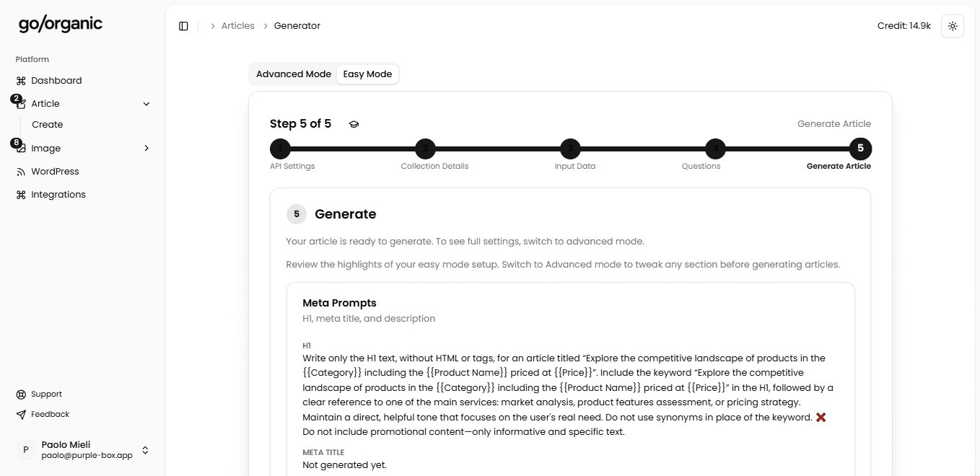Click the Feedback paper plane icon
This screenshot has width=980, height=476.
[x=21, y=415]
